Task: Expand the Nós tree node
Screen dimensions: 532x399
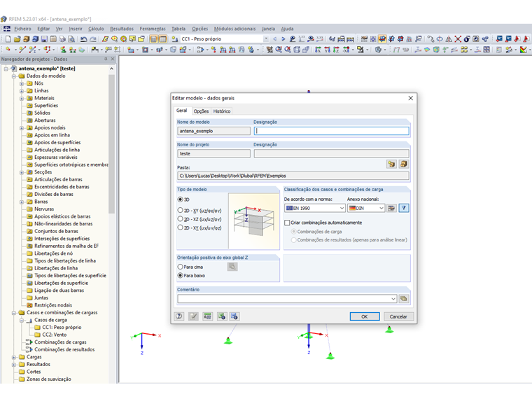Action: click(22, 83)
